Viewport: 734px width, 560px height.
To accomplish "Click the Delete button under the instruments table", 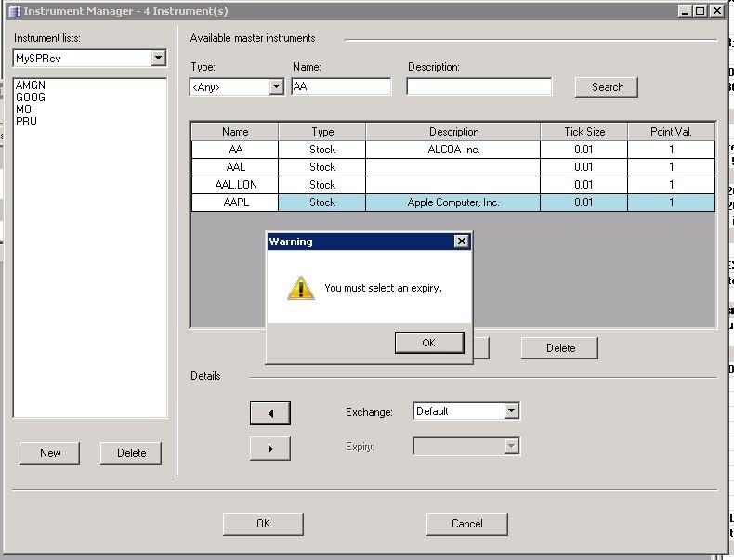I will tap(560, 348).
